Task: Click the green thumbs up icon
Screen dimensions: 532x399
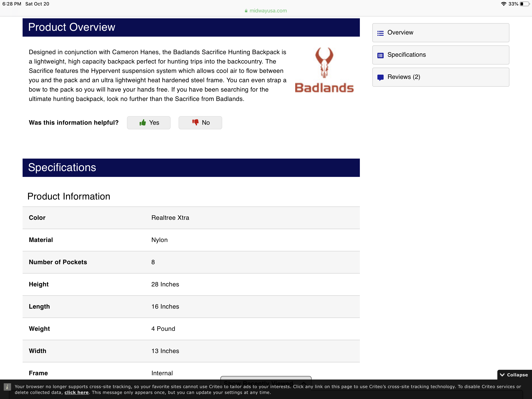Action: [x=143, y=123]
